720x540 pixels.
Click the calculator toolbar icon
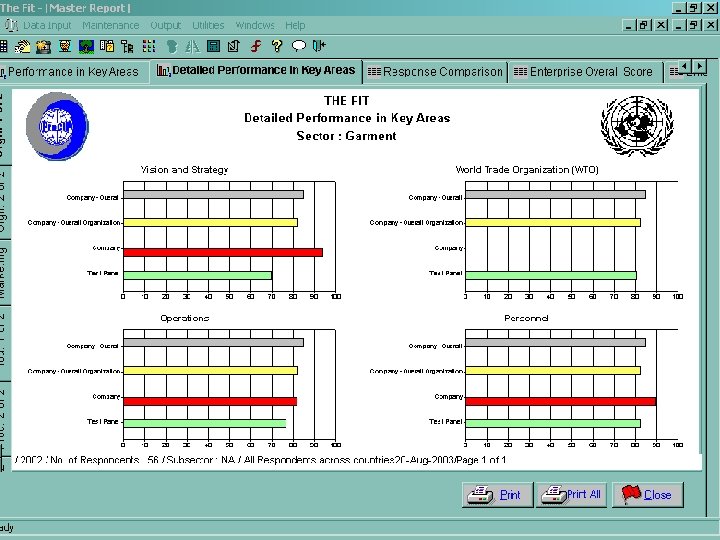(x=214, y=46)
